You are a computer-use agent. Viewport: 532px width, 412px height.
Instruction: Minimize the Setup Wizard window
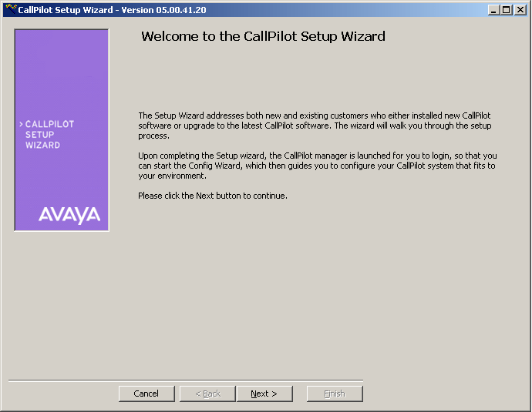click(493, 10)
